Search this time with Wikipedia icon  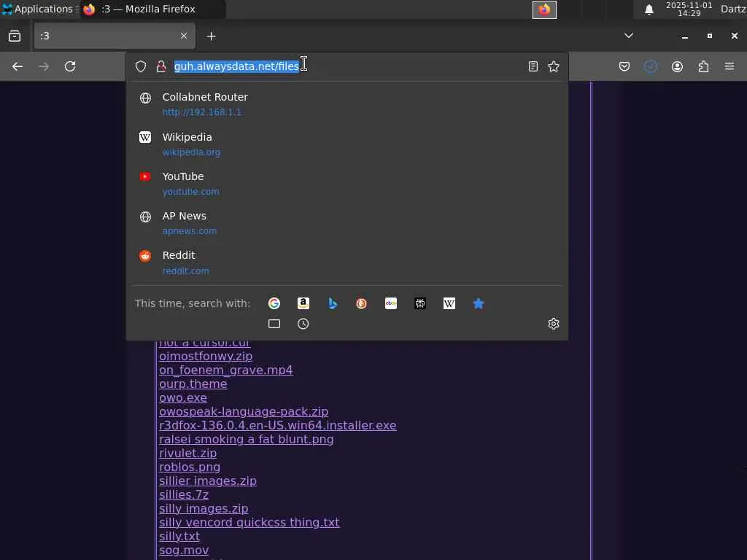pos(449,303)
